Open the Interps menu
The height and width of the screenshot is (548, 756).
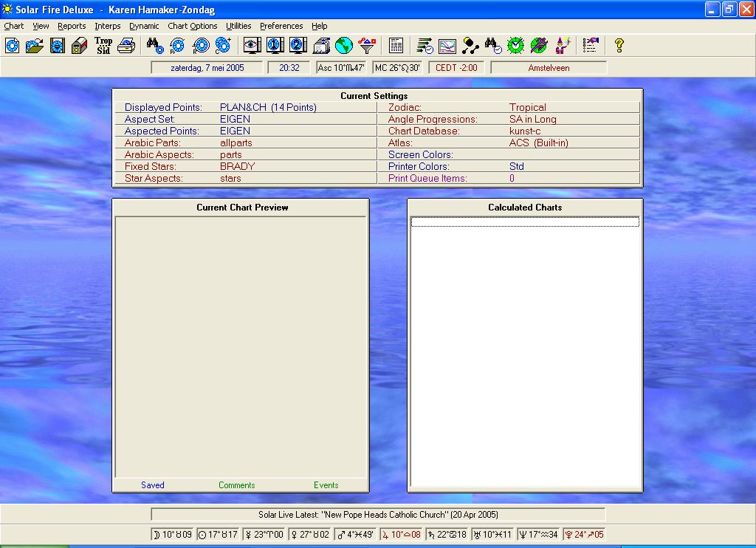coord(108,26)
